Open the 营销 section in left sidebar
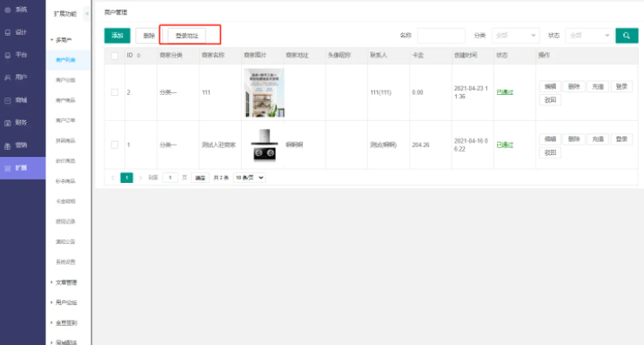The image size is (644, 345). (17, 145)
